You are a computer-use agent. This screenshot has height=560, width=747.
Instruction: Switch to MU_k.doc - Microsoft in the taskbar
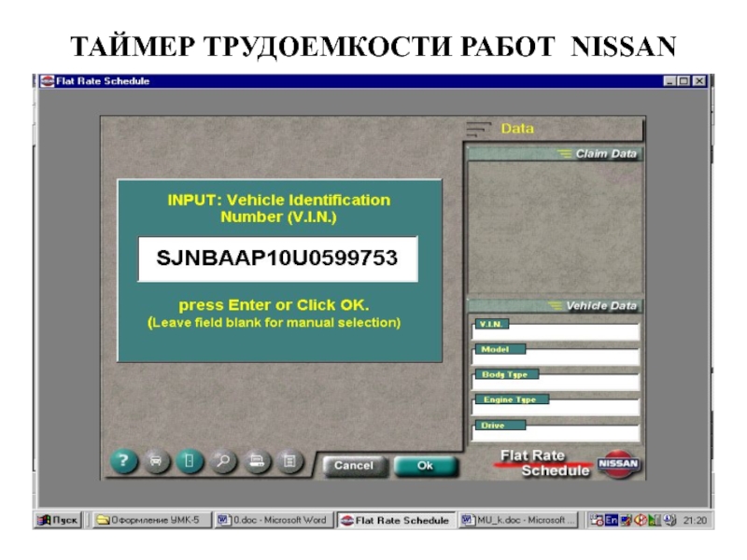point(518,520)
